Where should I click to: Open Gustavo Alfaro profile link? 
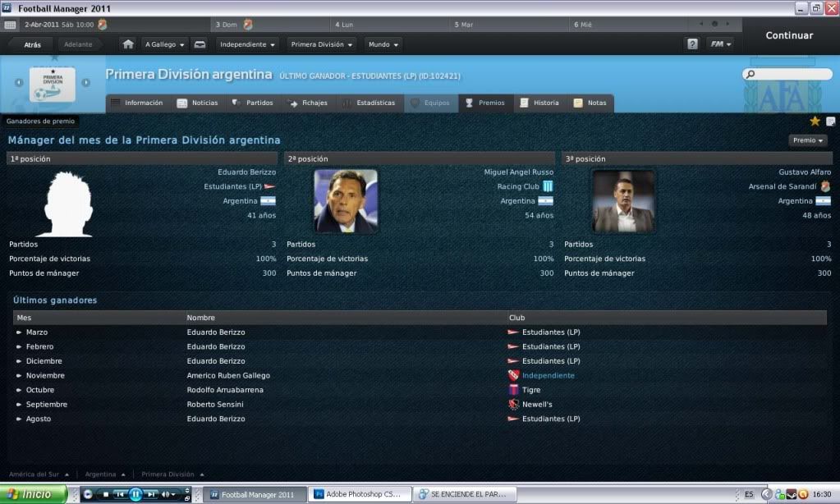[x=805, y=172]
